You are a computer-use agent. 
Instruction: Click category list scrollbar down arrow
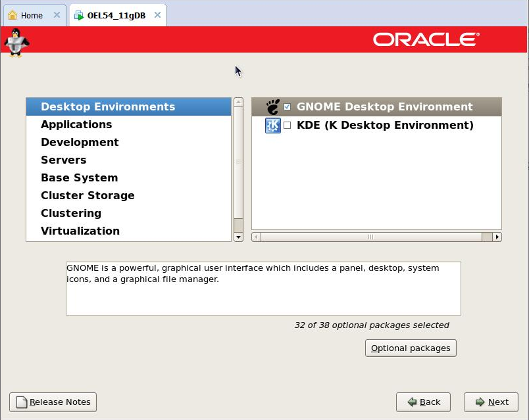click(239, 237)
